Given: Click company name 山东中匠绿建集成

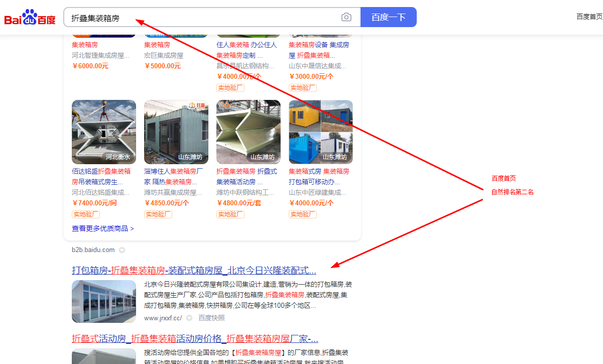Looking at the screenshot, I should [x=318, y=192].
